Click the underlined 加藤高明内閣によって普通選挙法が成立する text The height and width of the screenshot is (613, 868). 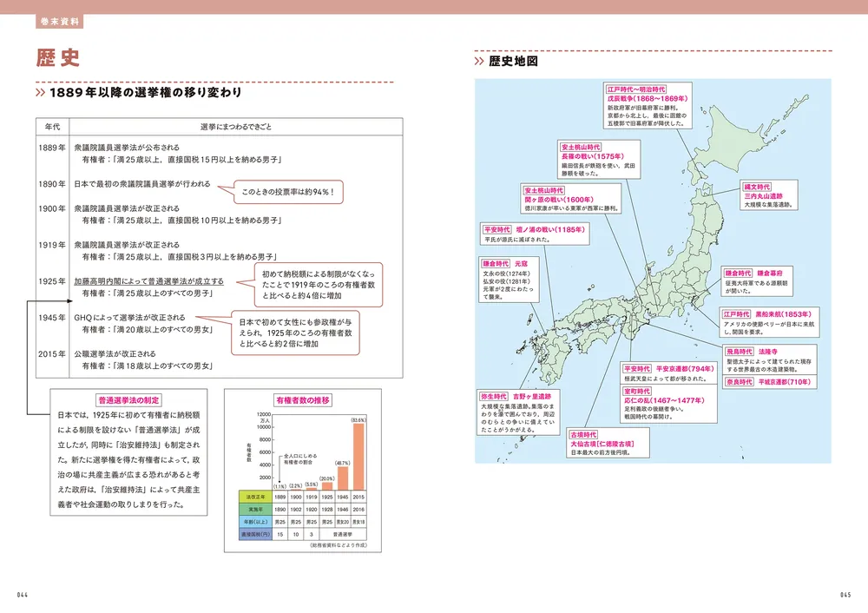coord(149,281)
